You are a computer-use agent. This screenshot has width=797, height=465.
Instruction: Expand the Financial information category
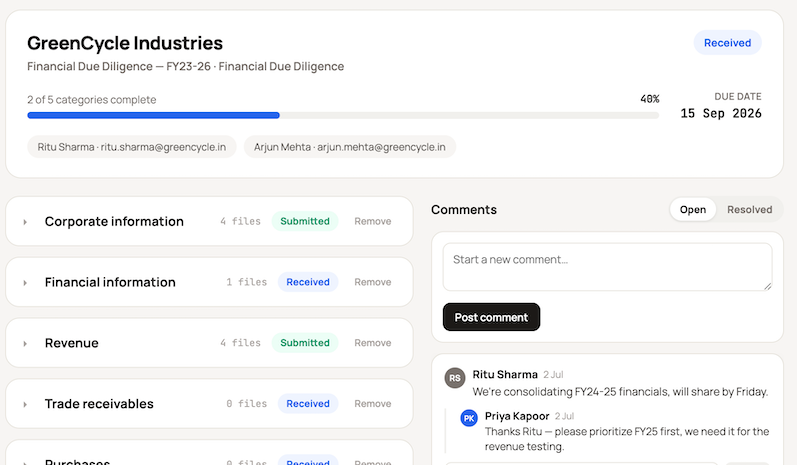pyautogui.click(x=25, y=283)
